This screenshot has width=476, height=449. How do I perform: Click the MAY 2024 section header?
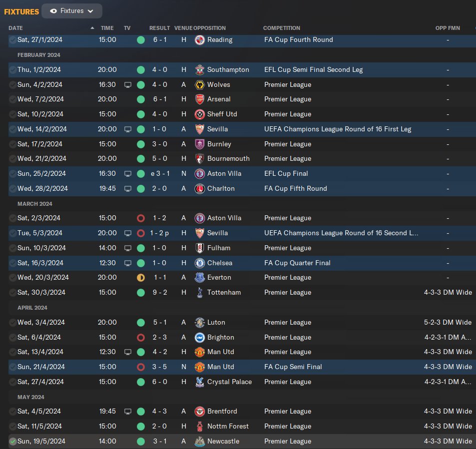30,397
